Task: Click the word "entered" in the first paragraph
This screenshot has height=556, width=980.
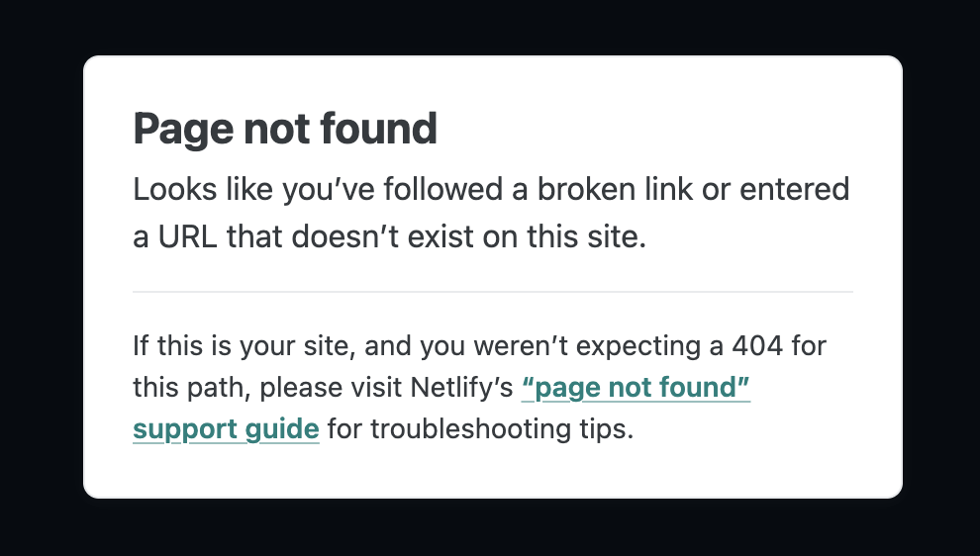Action: coord(794,189)
